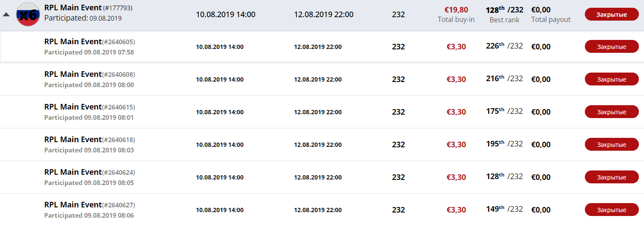644x225 pixels.
Task: Open the top Закрытые button for #177793
Action: [x=611, y=14]
